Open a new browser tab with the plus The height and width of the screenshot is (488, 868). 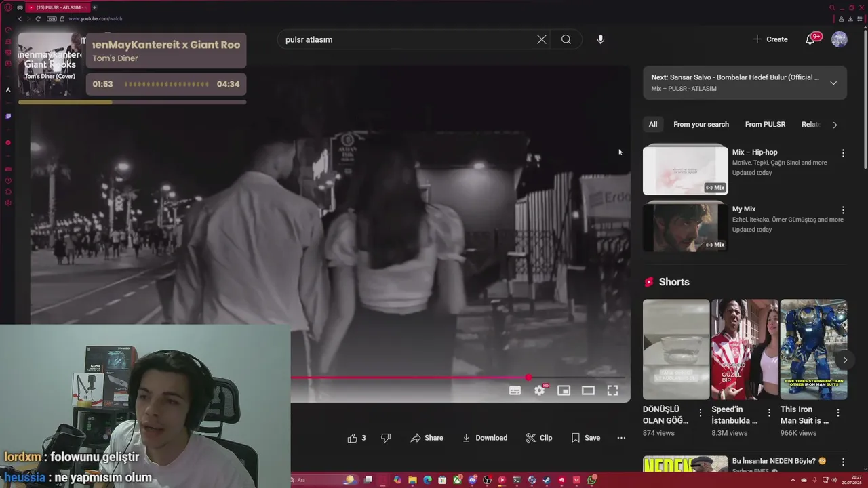[x=94, y=7]
